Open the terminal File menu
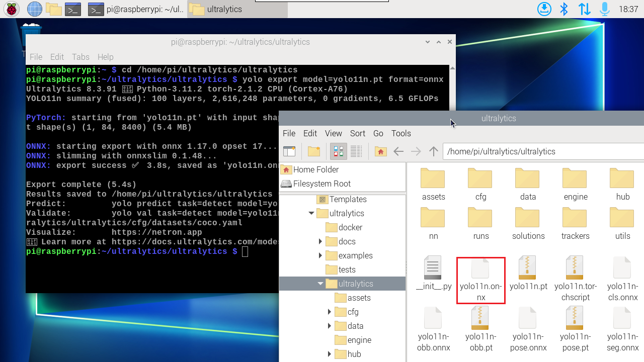 pos(36,57)
